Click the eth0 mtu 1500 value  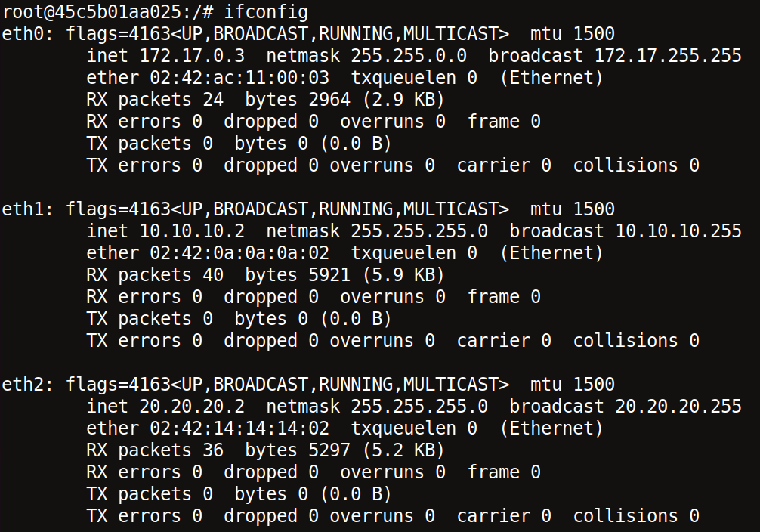pos(594,34)
